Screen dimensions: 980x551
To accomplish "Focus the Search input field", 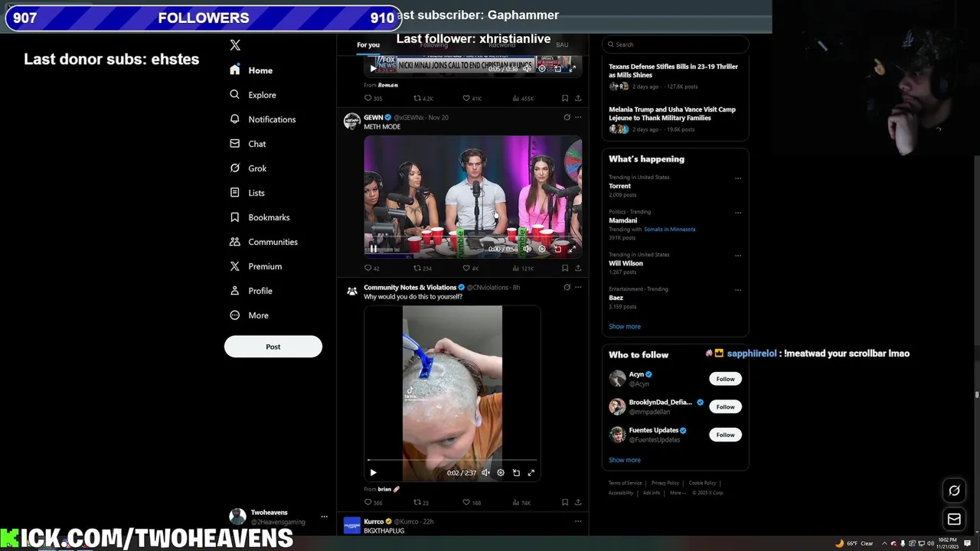I will (x=675, y=44).
